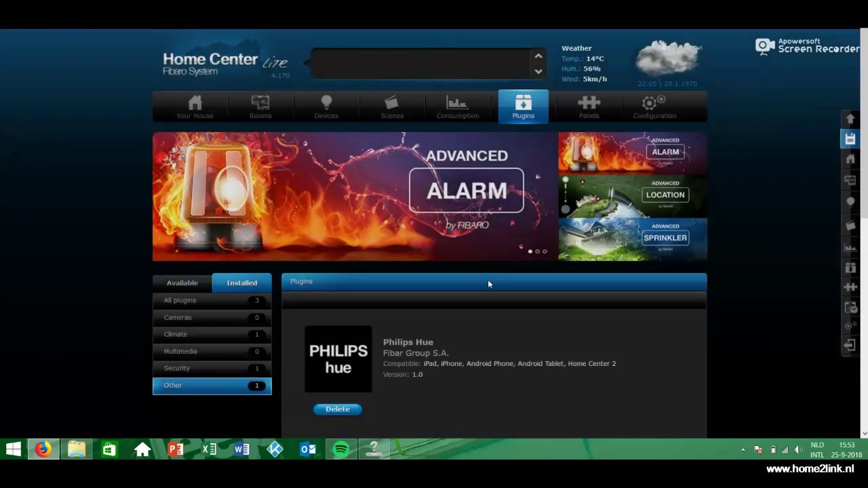Filter by Cameras category
This screenshot has width=868, height=488.
(212, 317)
